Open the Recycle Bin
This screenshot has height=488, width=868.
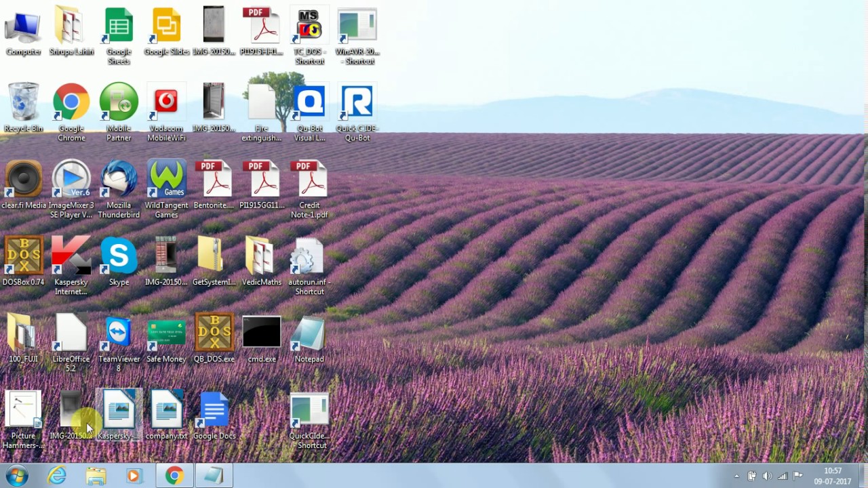[24, 108]
